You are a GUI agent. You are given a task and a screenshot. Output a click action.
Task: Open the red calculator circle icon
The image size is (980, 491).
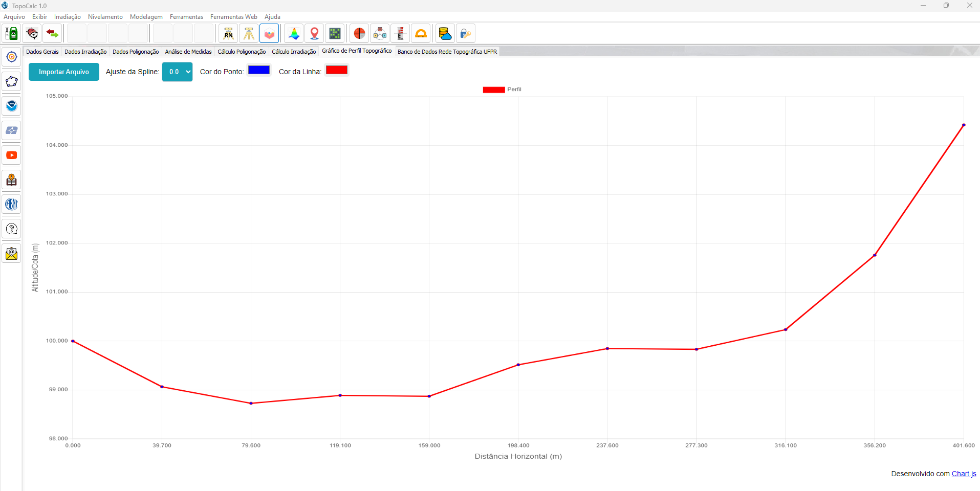click(359, 34)
